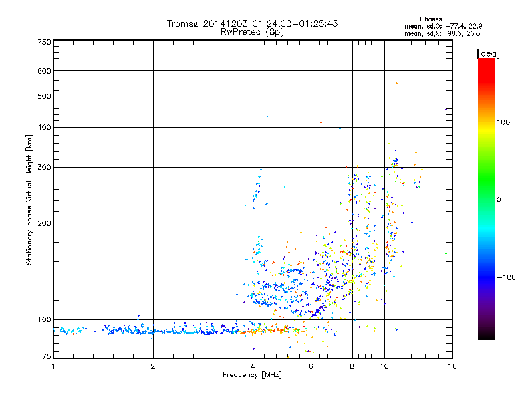The height and width of the screenshot is (399, 532).
Task: Click the y-axis label '400'
Action: [x=44, y=127]
